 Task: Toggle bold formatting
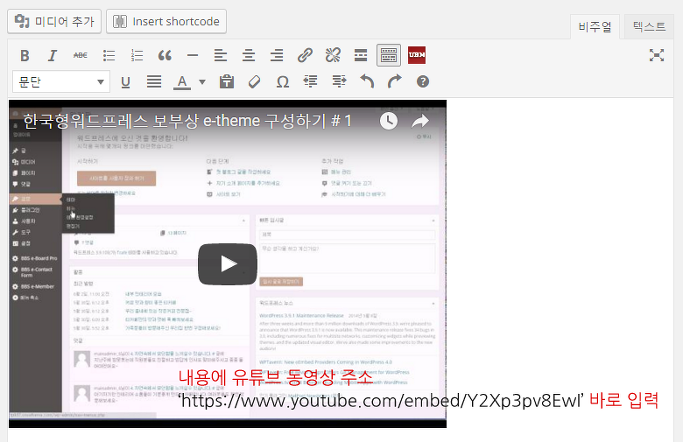25,55
